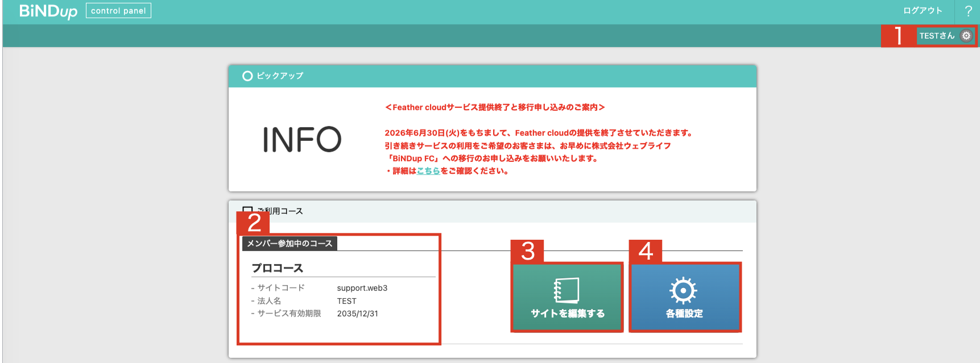This screenshot has height=363, width=980.
Task: Click the メンバー参加中のコース label
Action: point(290,244)
